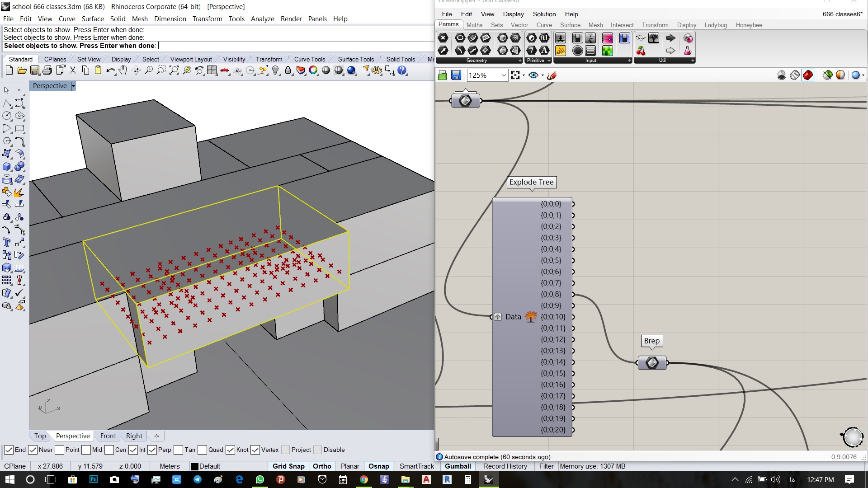Expand the Input panel plus button
This screenshot has height=488, width=868.
(x=629, y=61)
